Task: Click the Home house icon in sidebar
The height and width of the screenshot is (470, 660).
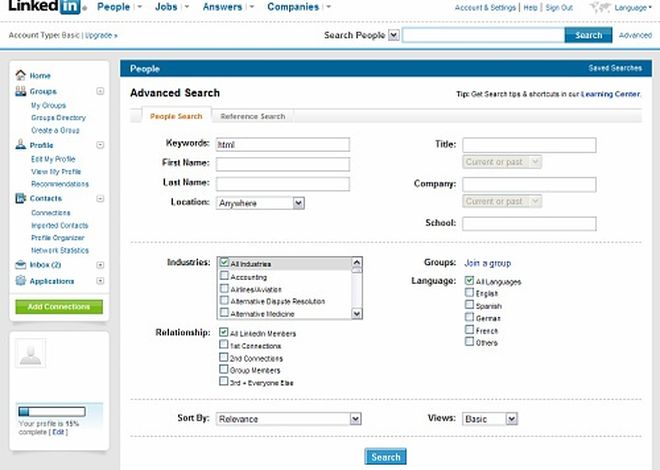Action: (21, 75)
